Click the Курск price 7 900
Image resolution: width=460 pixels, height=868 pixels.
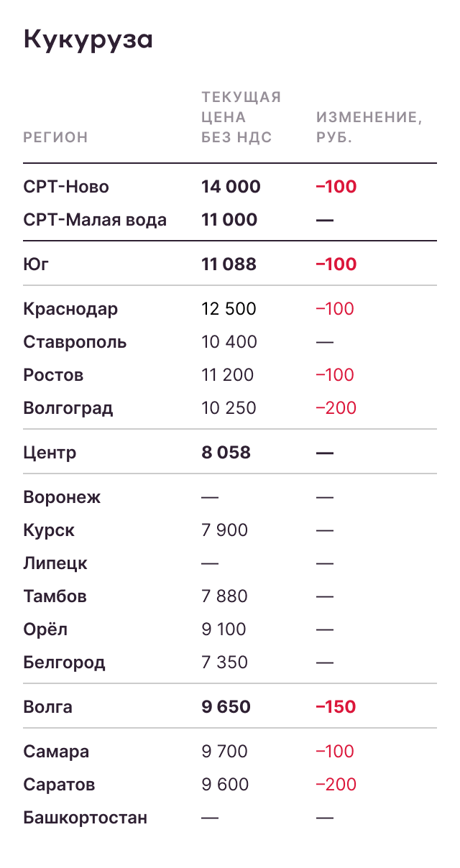(224, 530)
